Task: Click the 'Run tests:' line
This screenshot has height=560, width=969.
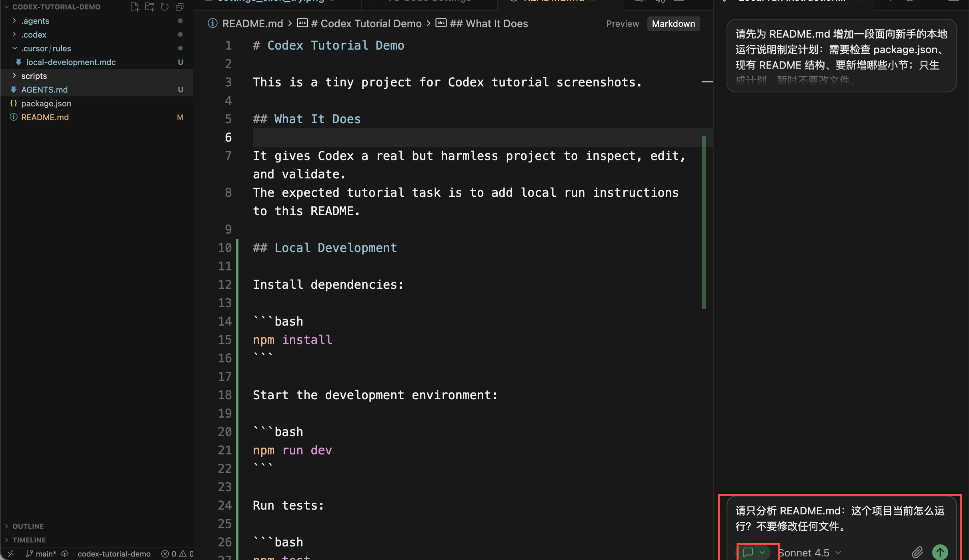Action: [x=288, y=505]
